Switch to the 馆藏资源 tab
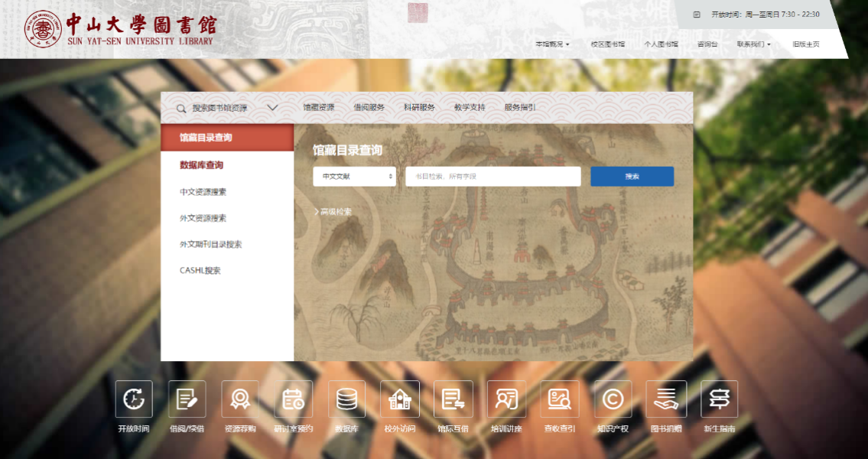Image resolution: width=868 pixels, height=459 pixels. 319,107
